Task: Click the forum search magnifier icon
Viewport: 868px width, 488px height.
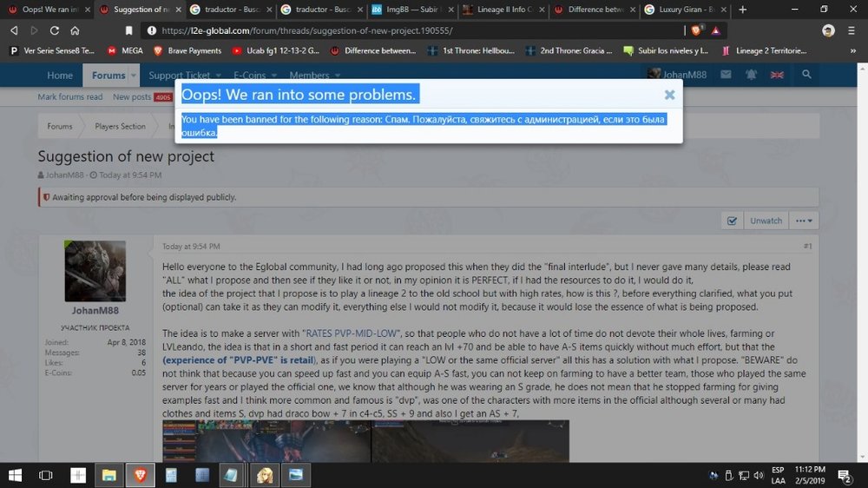Action: click(807, 76)
